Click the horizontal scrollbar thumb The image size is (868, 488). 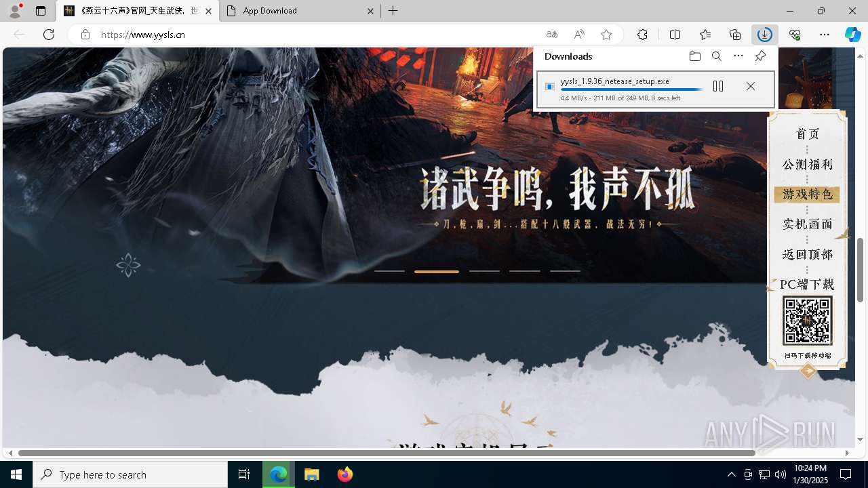[x=387, y=453]
